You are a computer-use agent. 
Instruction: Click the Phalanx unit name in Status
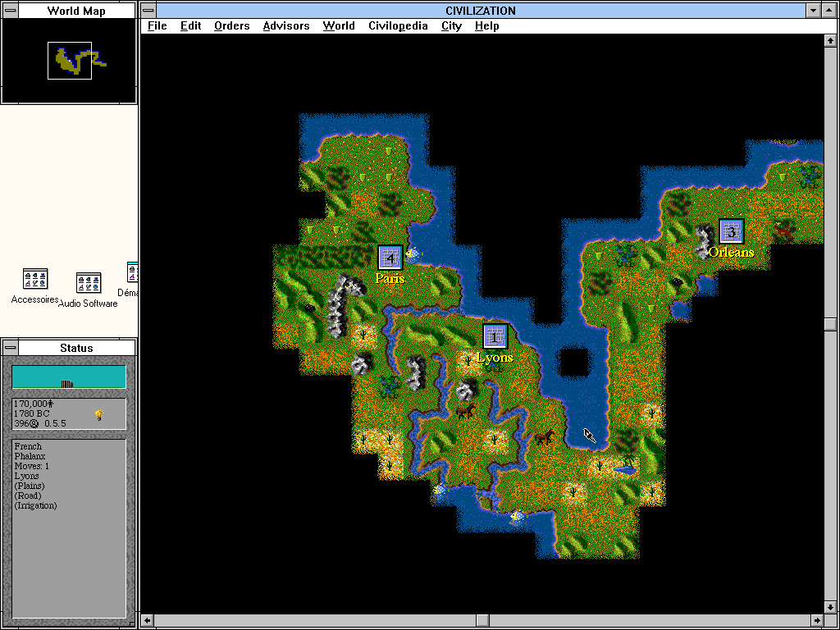click(30, 456)
